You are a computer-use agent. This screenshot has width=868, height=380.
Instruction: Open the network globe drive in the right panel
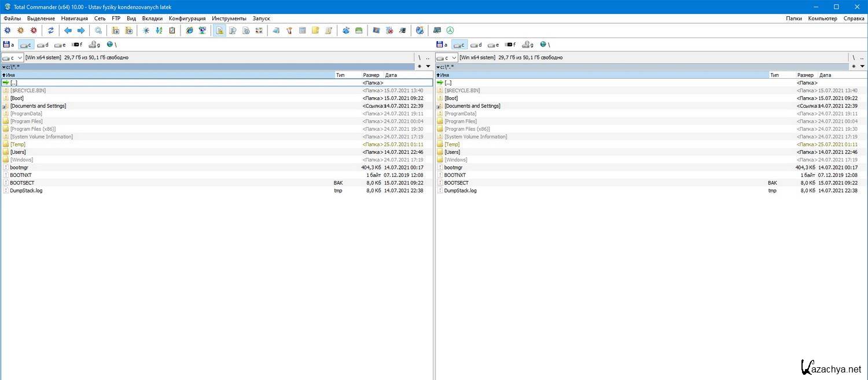click(x=545, y=45)
